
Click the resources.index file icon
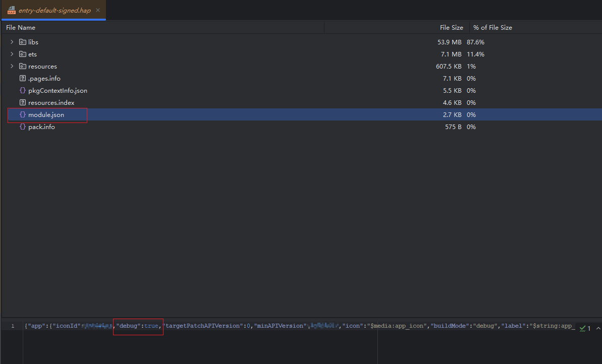(x=22, y=102)
